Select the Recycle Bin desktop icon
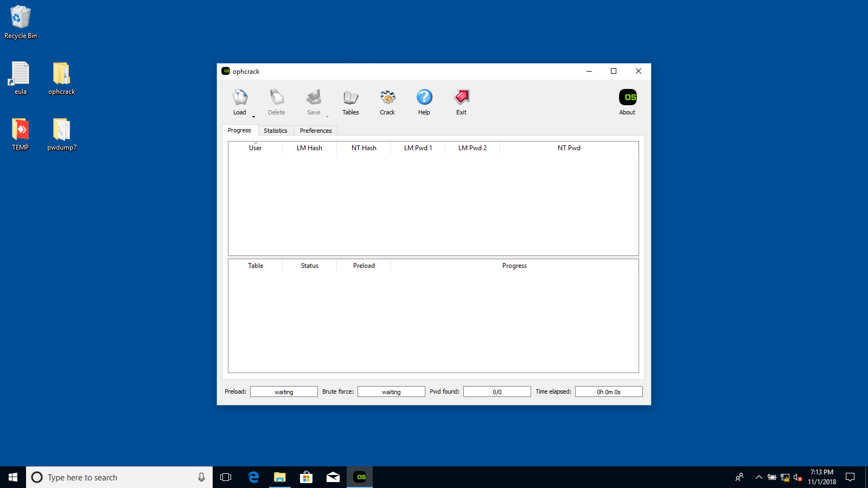The width and height of the screenshot is (868, 488). [x=21, y=22]
